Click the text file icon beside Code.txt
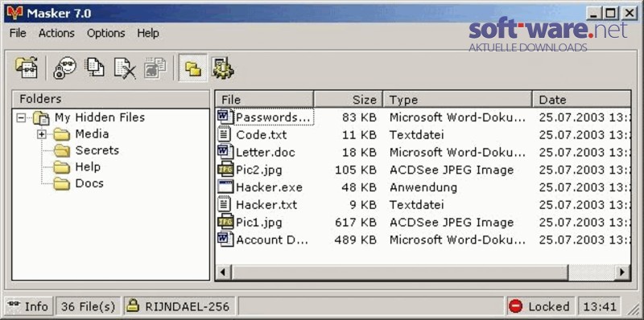The height and width of the screenshot is (320, 644). 225,134
